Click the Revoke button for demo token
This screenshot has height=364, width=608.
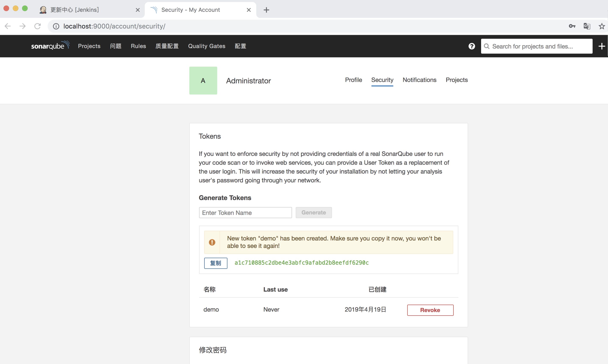pyautogui.click(x=430, y=309)
